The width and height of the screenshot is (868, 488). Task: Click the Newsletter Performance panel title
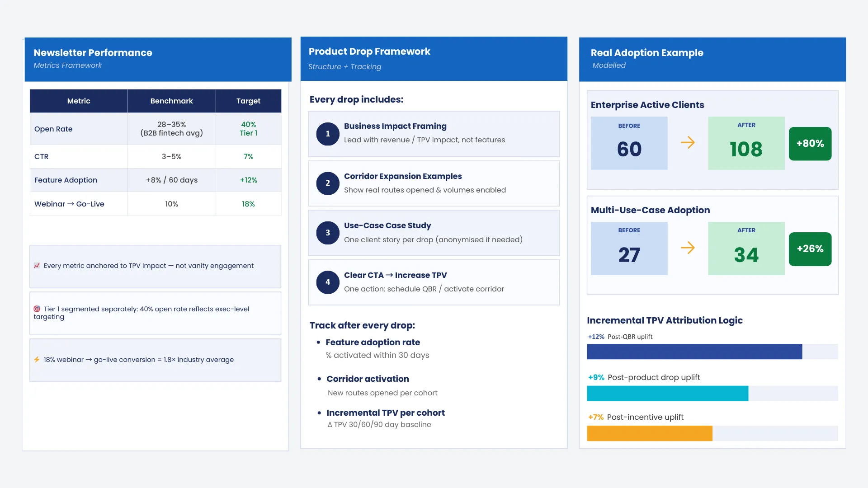(93, 53)
